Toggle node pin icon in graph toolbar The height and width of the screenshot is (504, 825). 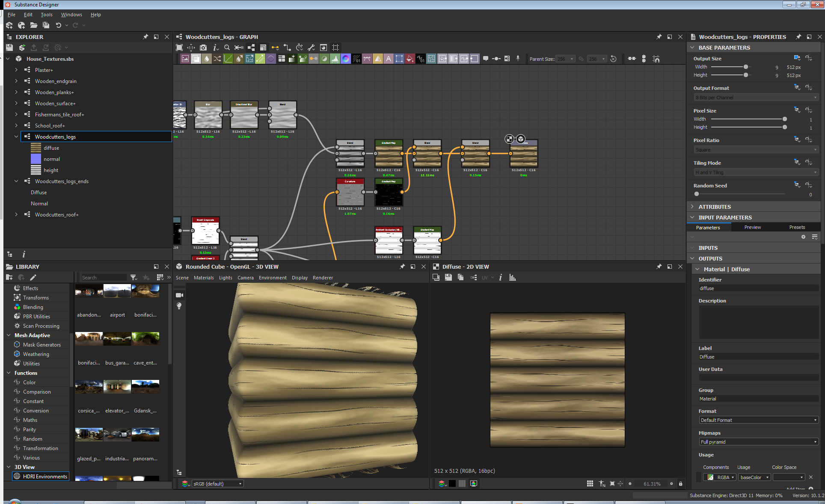click(x=518, y=59)
